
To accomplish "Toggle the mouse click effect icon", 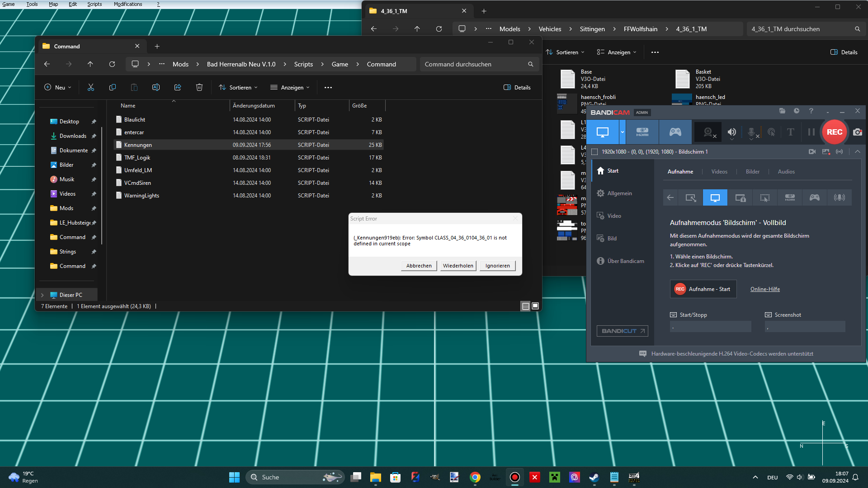I will pyautogui.click(x=771, y=132).
